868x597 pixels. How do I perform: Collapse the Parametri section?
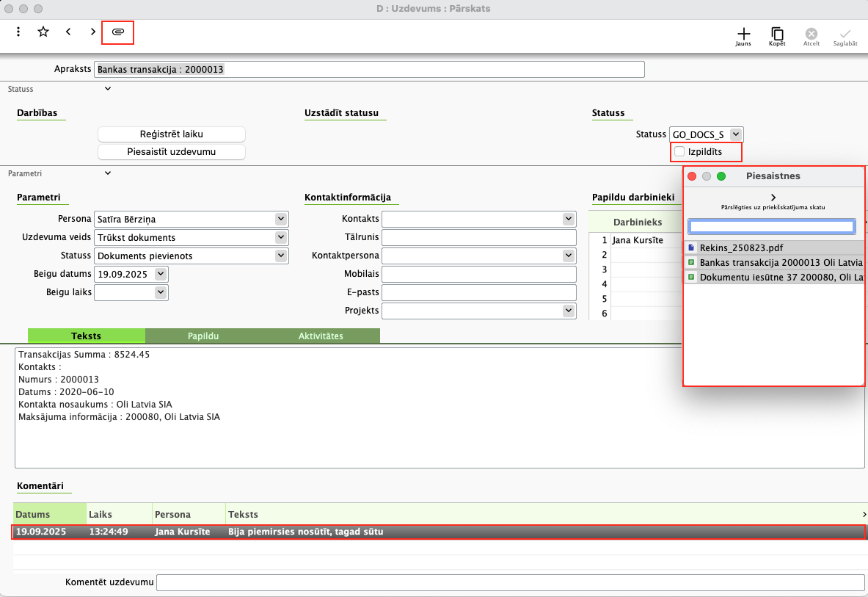tap(108, 173)
